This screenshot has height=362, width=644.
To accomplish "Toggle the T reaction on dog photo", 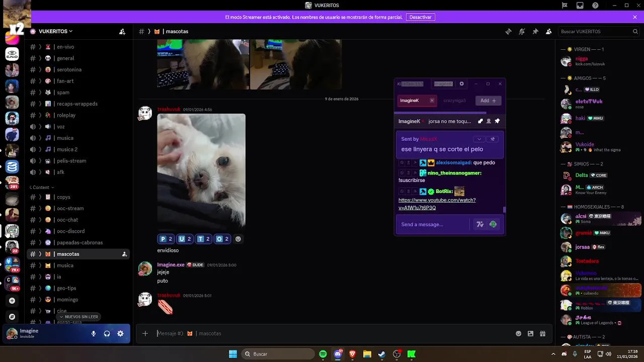I will 204,239.
